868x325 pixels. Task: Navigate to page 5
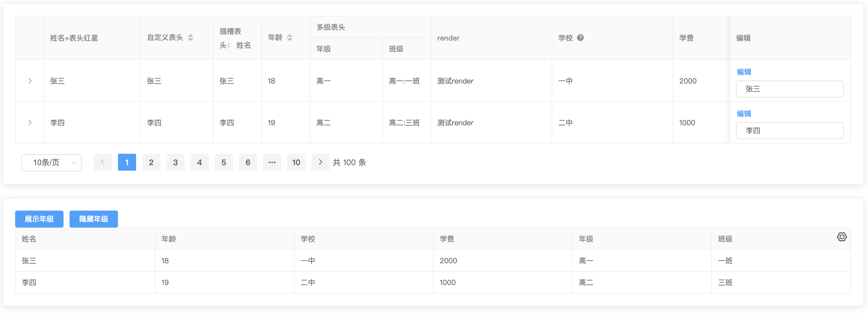[x=224, y=162]
